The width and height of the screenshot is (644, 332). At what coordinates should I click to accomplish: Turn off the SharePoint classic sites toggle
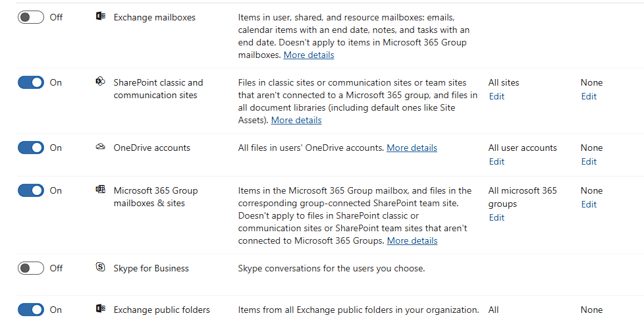pyautogui.click(x=31, y=82)
